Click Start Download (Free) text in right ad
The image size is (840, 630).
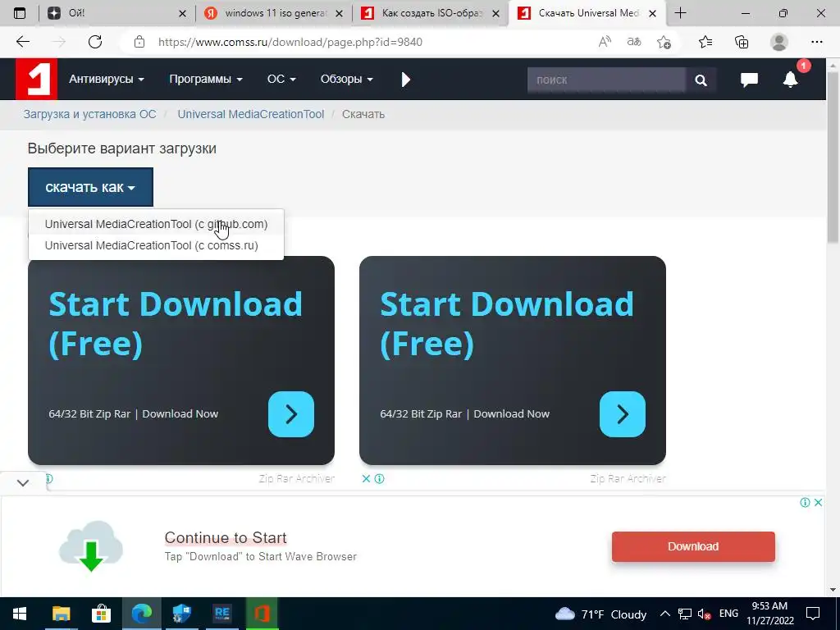507,323
